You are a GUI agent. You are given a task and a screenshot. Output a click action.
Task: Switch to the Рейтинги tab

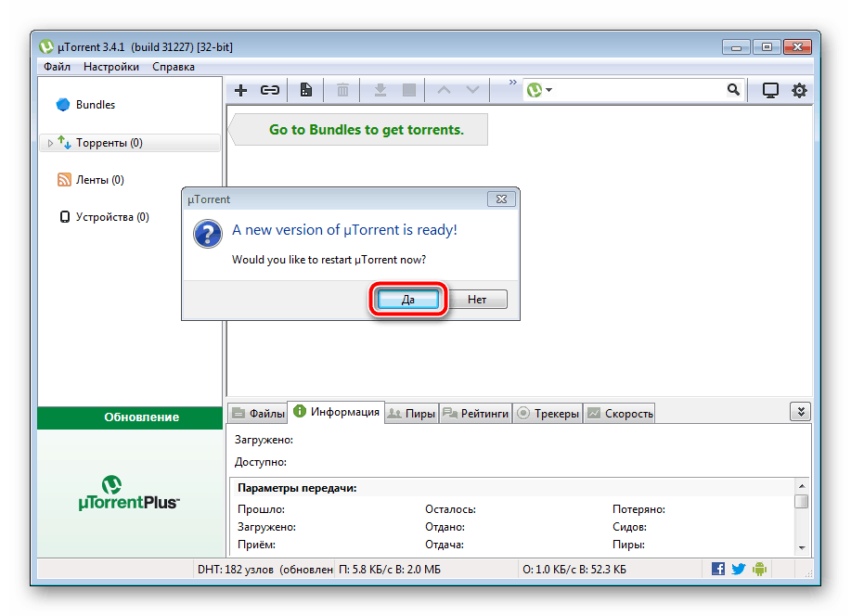coord(476,414)
